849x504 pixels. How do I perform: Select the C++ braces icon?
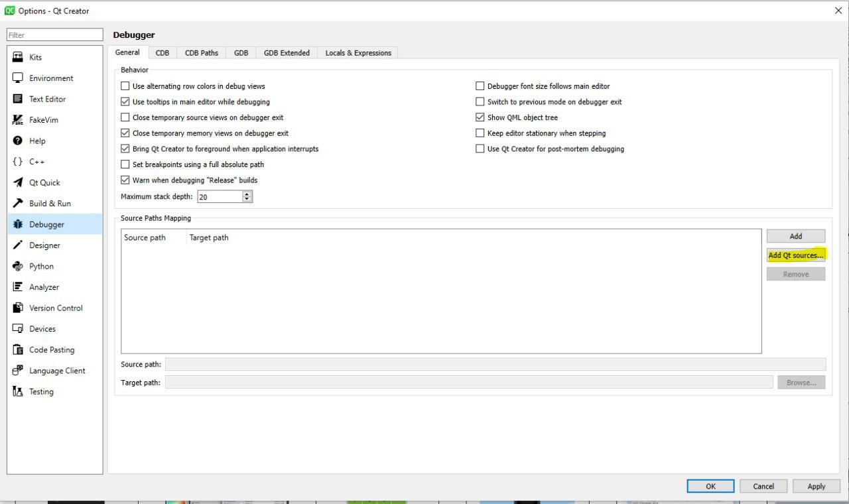click(x=18, y=162)
